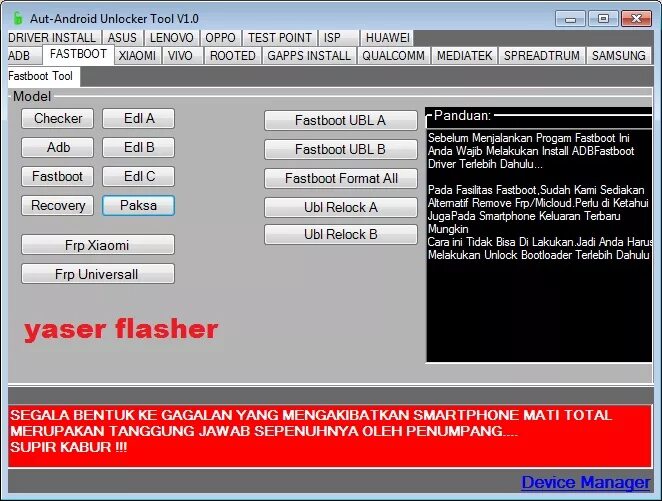Click the FASTBOOT tab

78,54
